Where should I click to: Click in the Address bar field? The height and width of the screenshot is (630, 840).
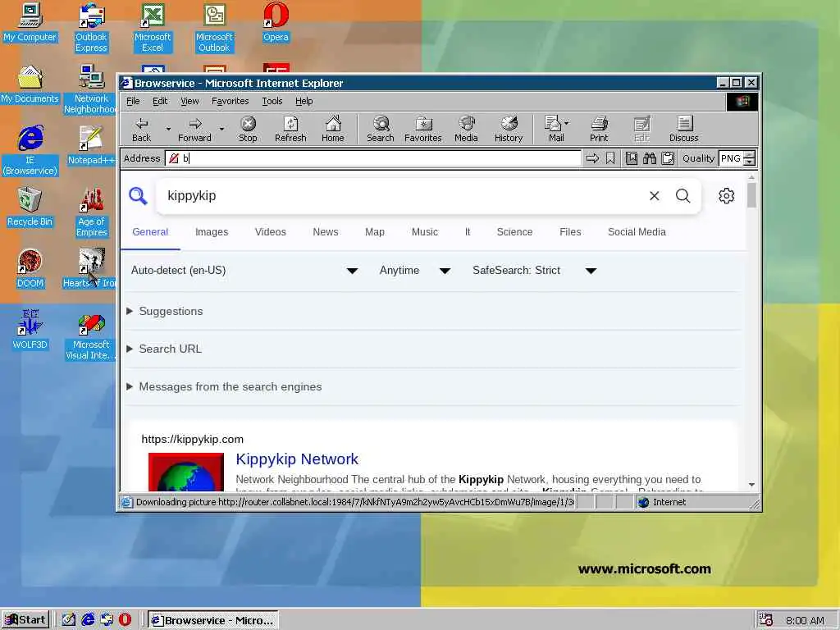[x=373, y=158]
